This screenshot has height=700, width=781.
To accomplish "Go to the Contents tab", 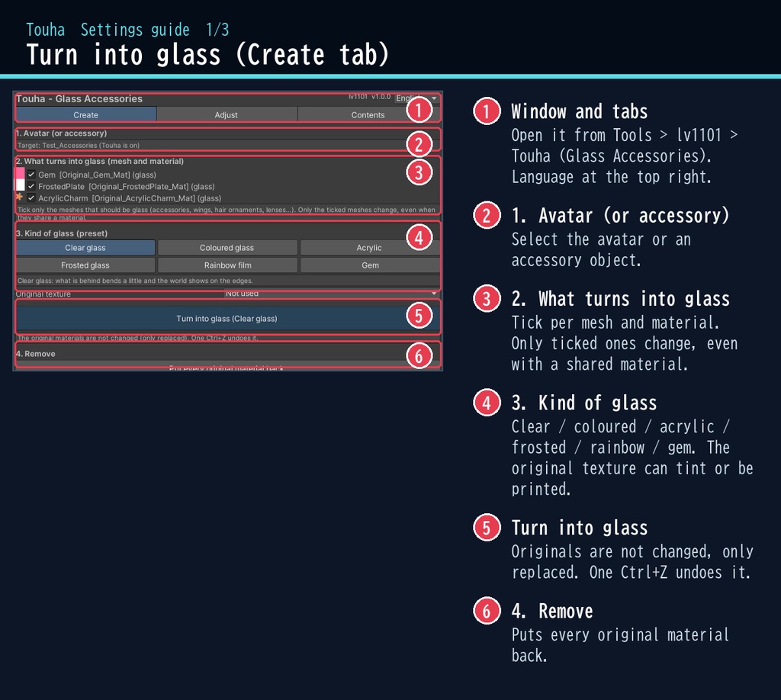I will click(x=368, y=114).
